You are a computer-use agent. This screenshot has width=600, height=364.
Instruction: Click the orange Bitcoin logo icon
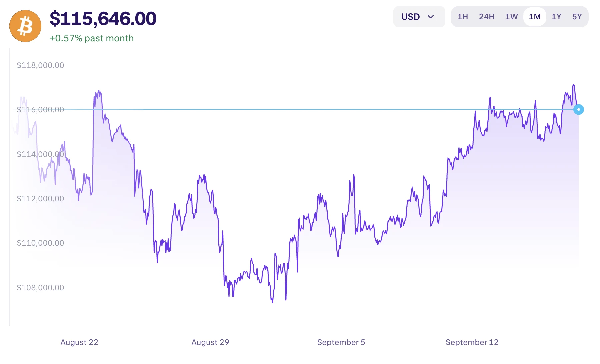25,26
